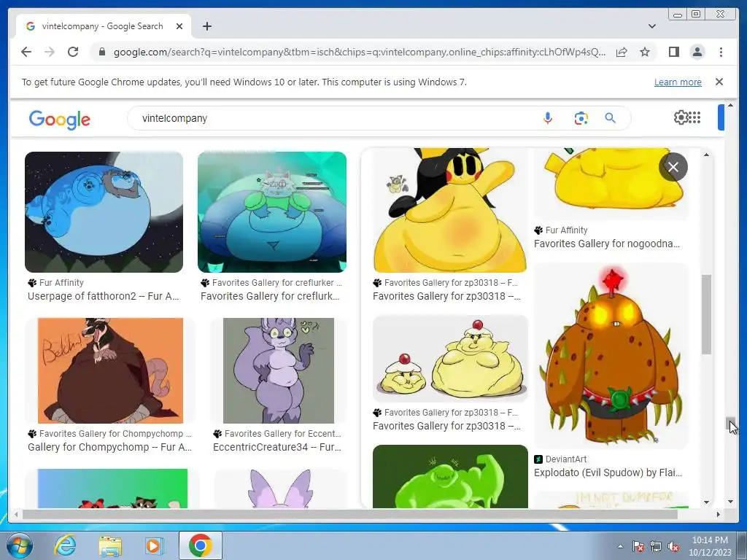Click the preview panel vertical scrollbar thumb
Image resolution: width=747 pixels, height=560 pixels.
tap(706, 314)
